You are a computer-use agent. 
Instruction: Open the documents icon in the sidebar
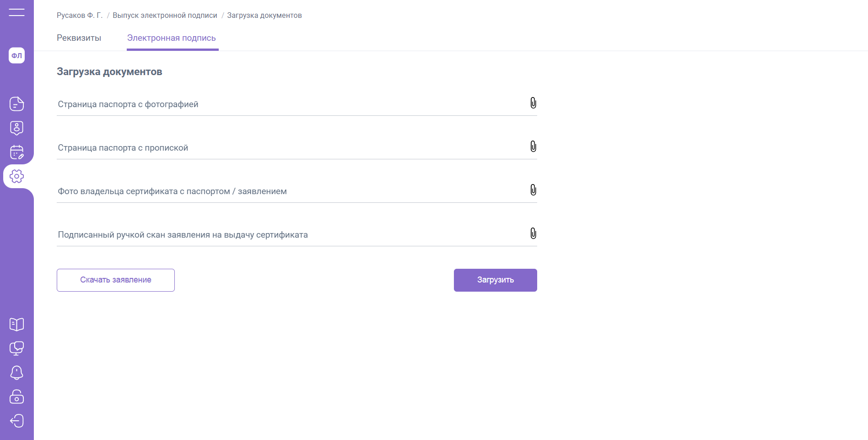tap(16, 104)
